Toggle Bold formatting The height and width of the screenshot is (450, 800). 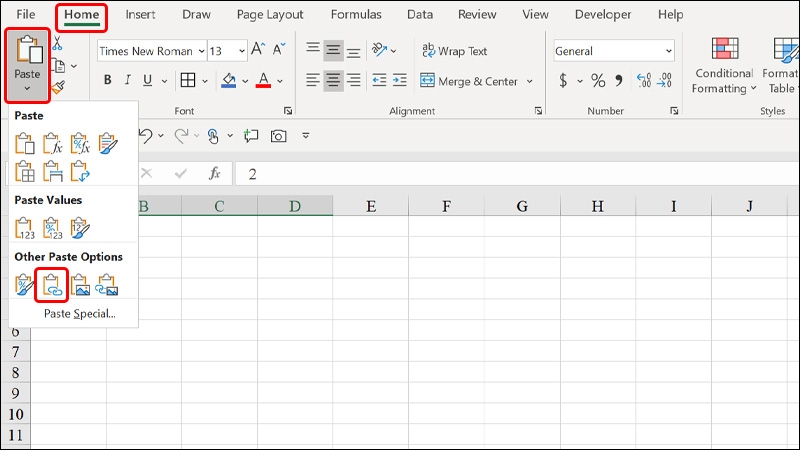click(x=108, y=80)
